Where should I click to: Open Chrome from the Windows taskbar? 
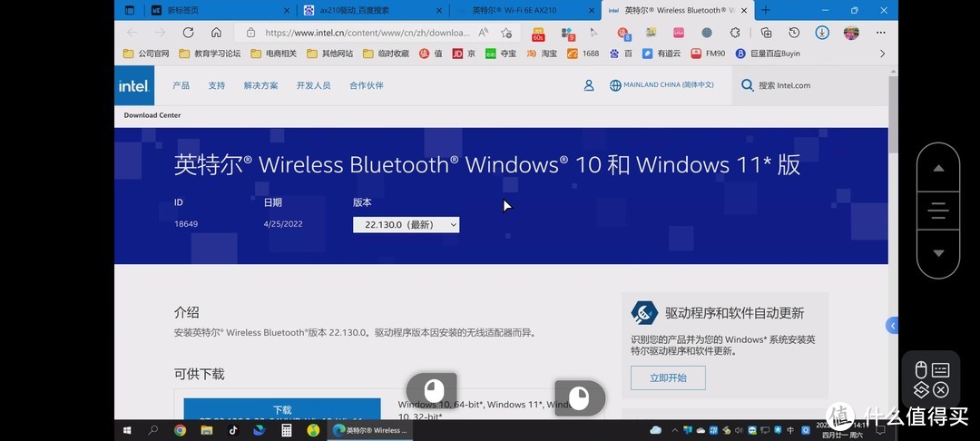[180, 430]
